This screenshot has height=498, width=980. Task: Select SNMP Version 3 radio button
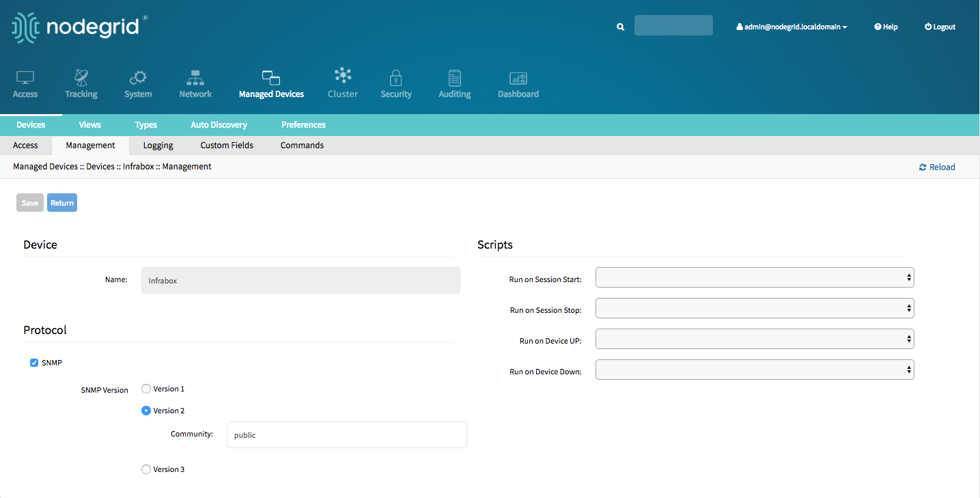145,469
